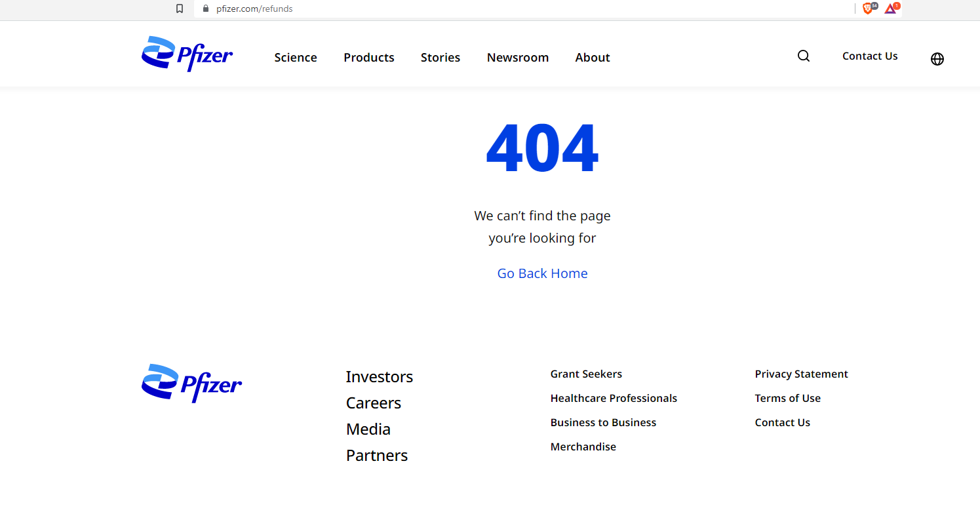Open the search magnifier icon
Viewport: 980px width, 516px height.
coord(804,56)
